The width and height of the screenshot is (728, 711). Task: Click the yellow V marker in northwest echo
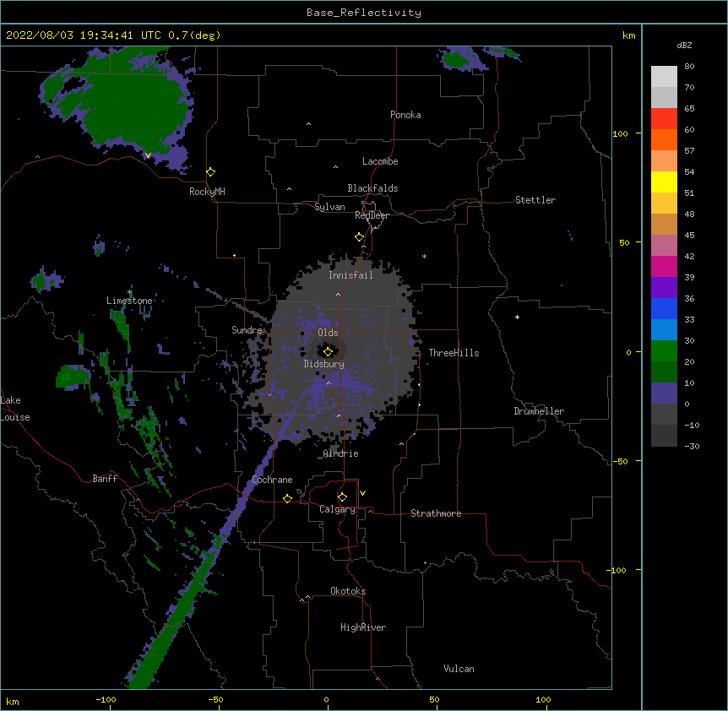(148, 155)
